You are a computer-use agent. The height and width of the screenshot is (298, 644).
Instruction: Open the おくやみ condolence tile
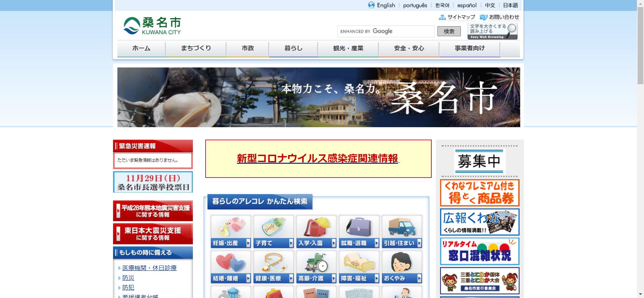click(x=402, y=267)
